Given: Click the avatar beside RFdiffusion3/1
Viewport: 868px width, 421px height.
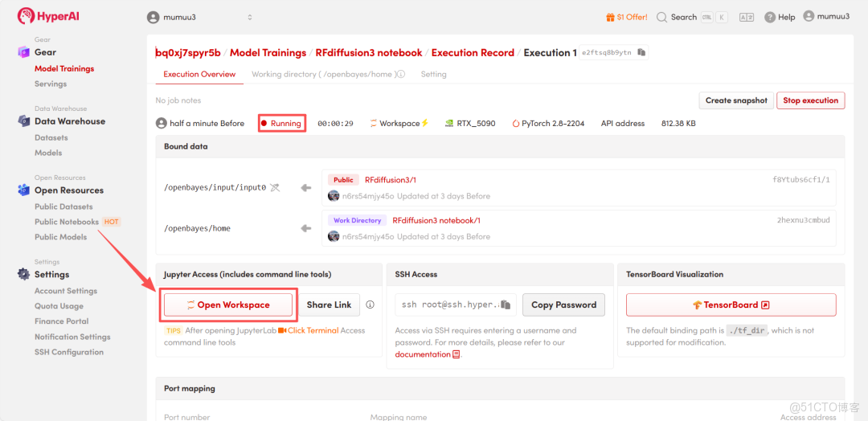Looking at the screenshot, I should point(334,196).
